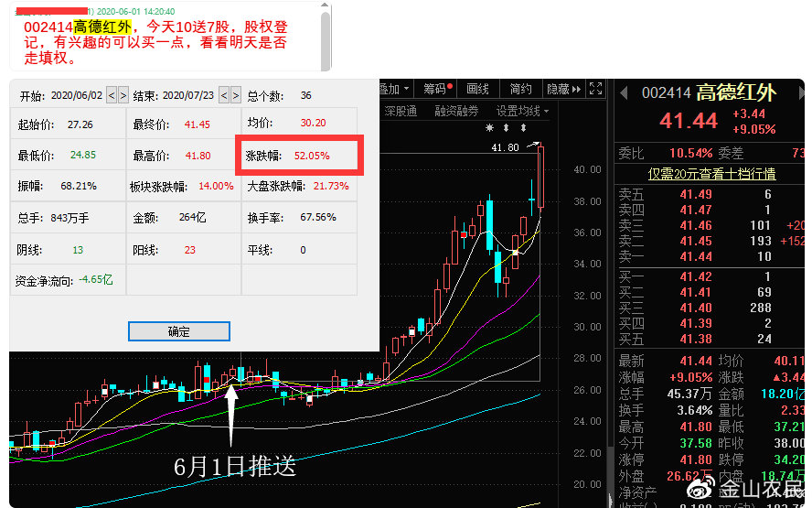The width and height of the screenshot is (812, 508).
Task: Click the 最低价 value 24.85
Action: [83, 155]
